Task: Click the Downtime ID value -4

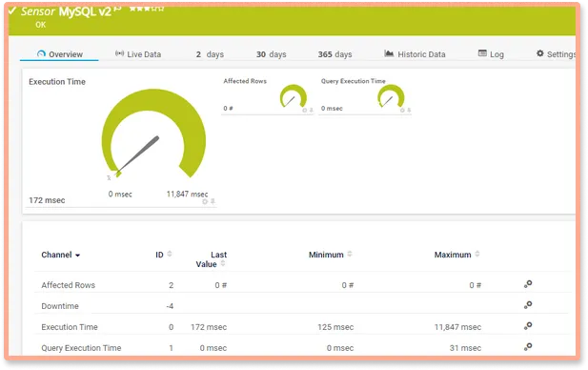Action: [x=170, y=306]
